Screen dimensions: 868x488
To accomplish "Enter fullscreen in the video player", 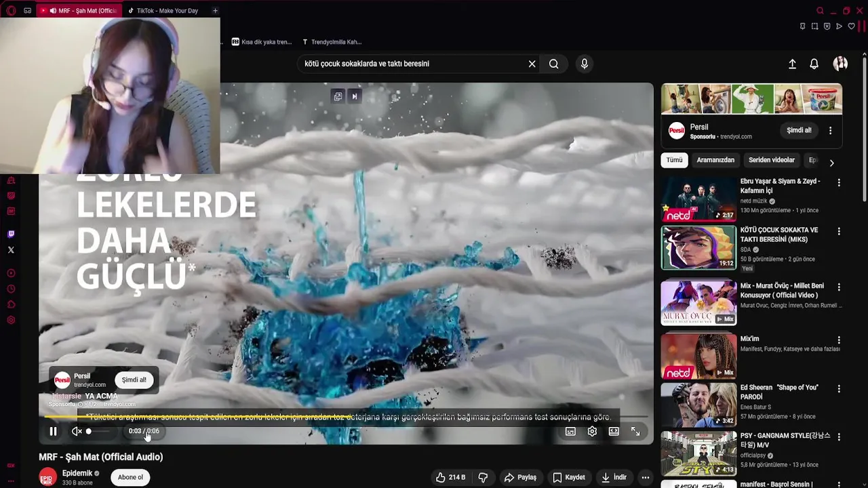I will [x=635, y=431].
